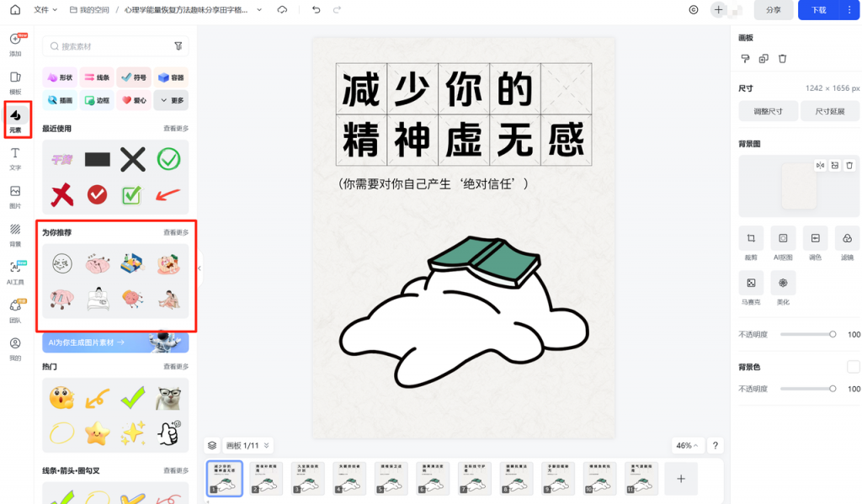Expand 更多 categories dropdown
Screen dimensions: 862x504
(171, 100)
